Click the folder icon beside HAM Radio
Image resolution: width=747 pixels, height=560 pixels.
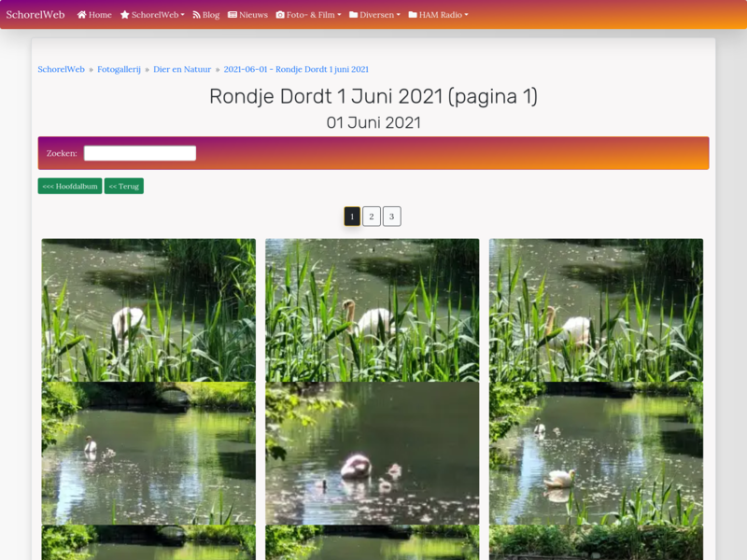coord(413,15)
